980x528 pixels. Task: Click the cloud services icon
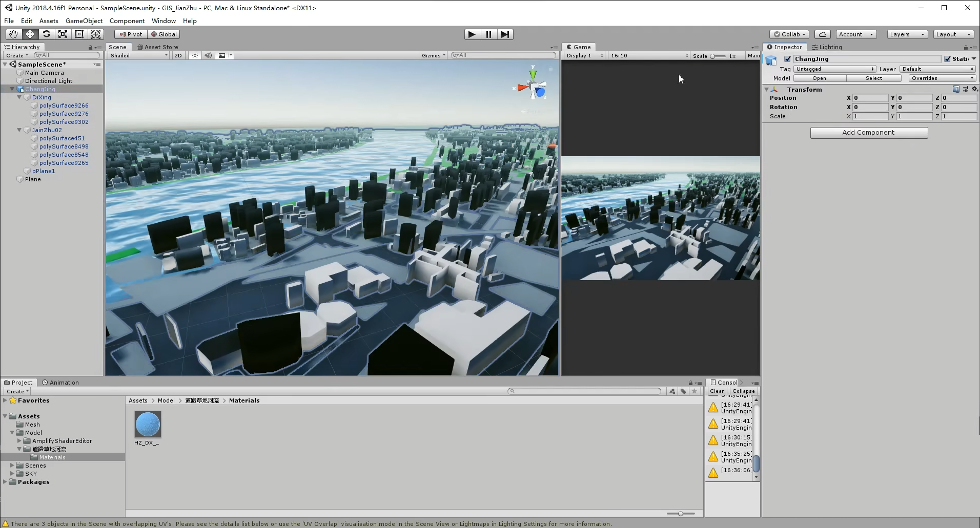tap(822, 34)
